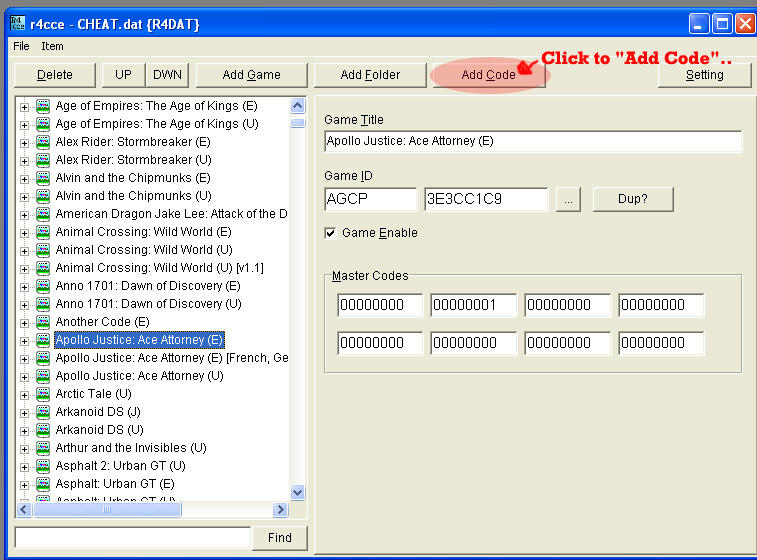Image resolution: width=757 pixels, height=560 pixels.
Task: Click the Add Game button
Action: pos(251,75)
